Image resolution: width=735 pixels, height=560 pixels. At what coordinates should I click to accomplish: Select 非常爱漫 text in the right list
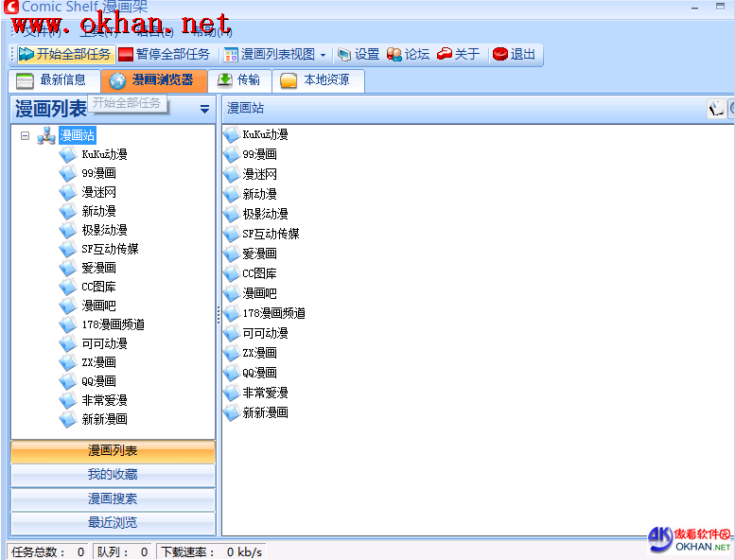click(x=265, y=393)
